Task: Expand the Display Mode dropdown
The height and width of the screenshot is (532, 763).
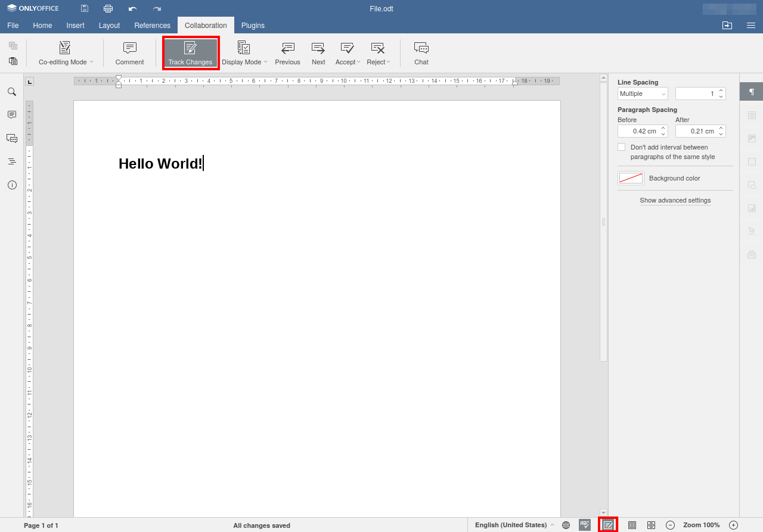Action: pyautogui.click(x=244, y=53)
